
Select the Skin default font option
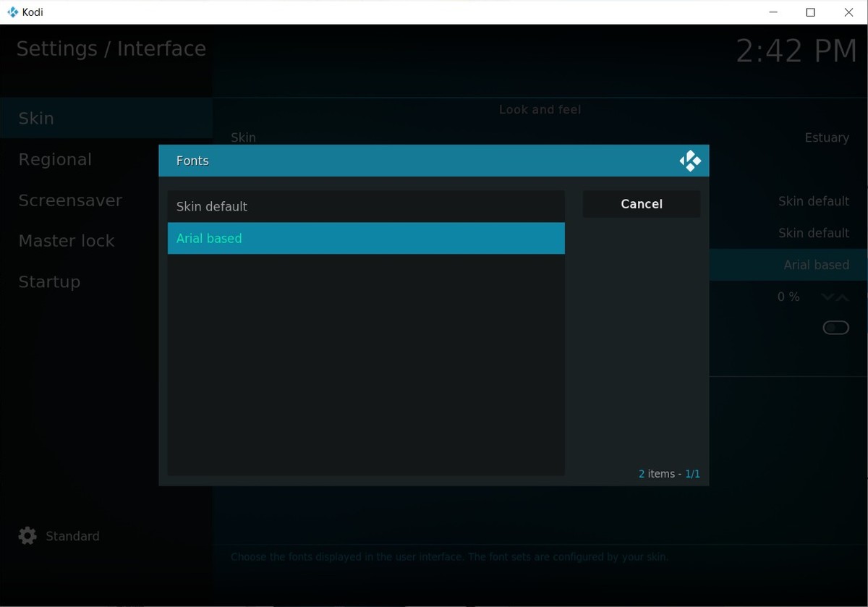point(366,206)
